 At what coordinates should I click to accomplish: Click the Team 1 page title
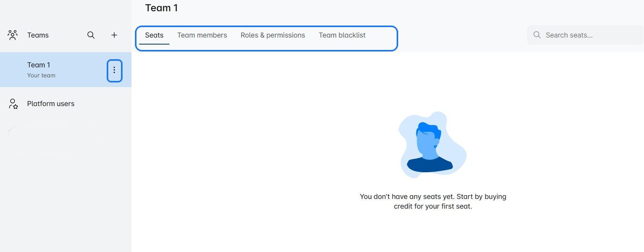[161, 8]
